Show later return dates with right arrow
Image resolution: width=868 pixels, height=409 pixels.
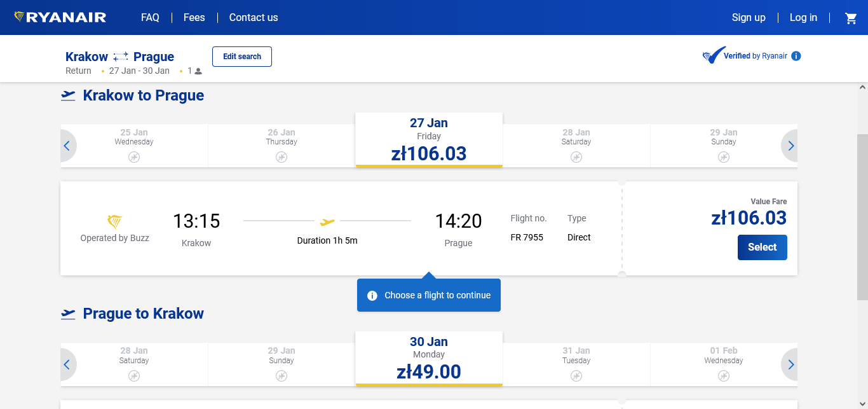click(790, 364)
